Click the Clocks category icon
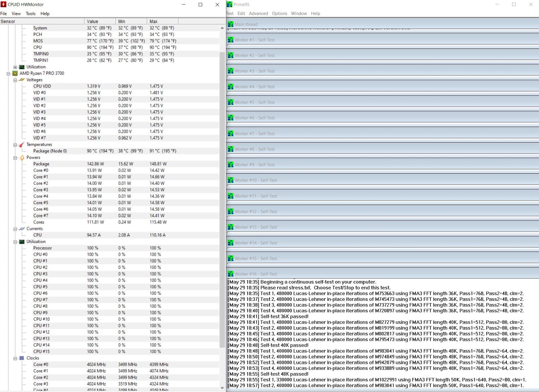Viewport: 539px width, 392px height. 22,358
